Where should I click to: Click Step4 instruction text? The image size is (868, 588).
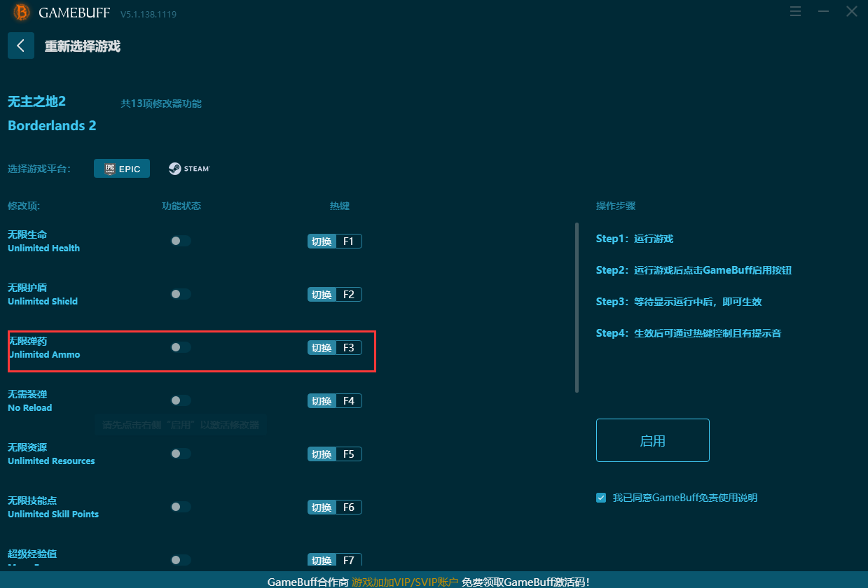(689, 333)
